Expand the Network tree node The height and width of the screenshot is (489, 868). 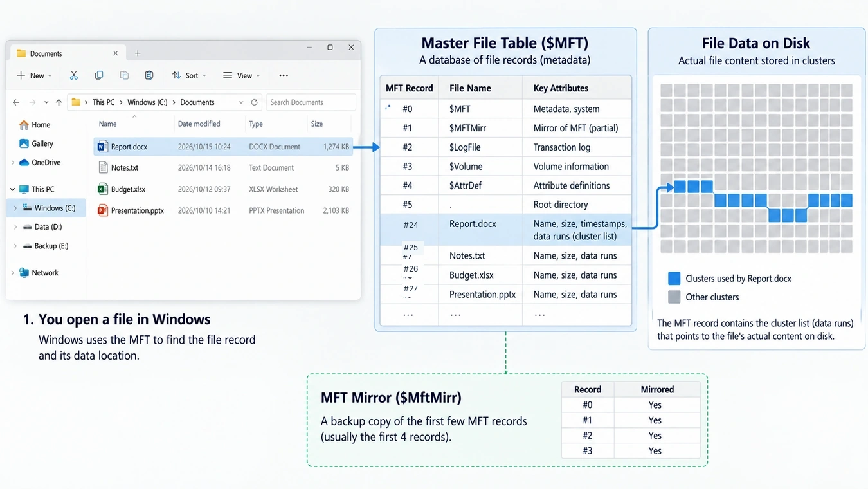[13, 273]
